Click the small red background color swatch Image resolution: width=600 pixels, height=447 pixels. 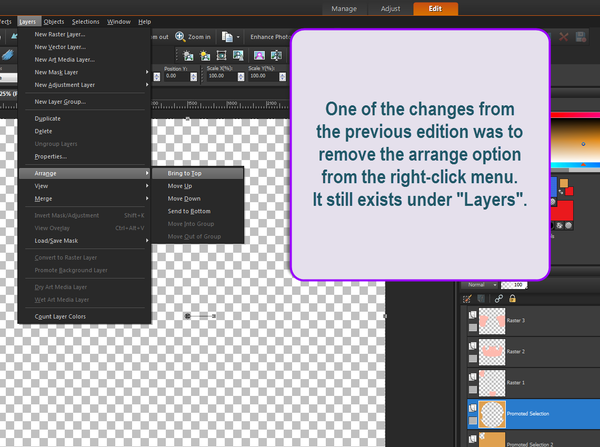click(x=569, y=191)
